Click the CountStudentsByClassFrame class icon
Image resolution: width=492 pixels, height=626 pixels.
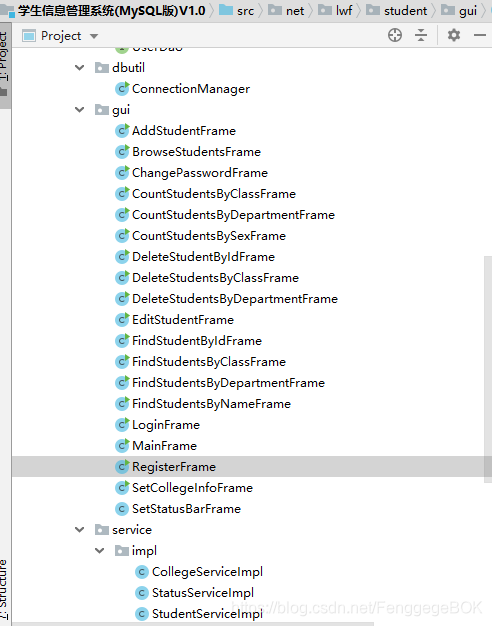122,194
